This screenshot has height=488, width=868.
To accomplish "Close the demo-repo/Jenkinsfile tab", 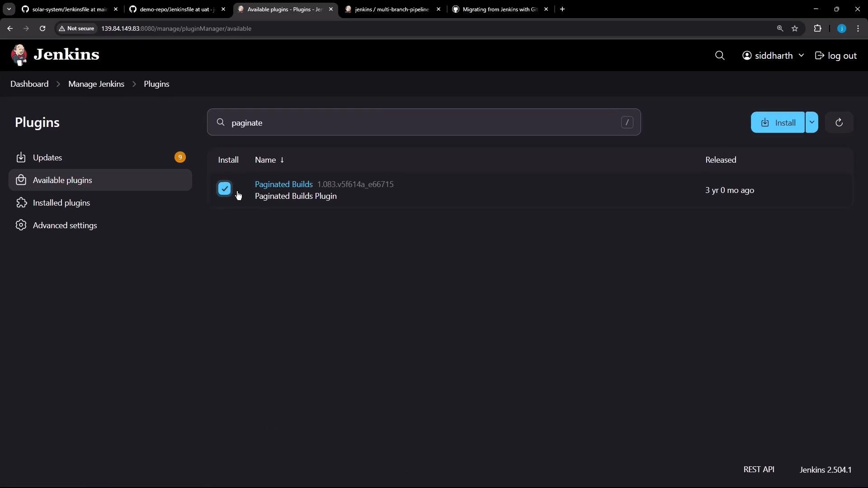I will pos(223,9).
